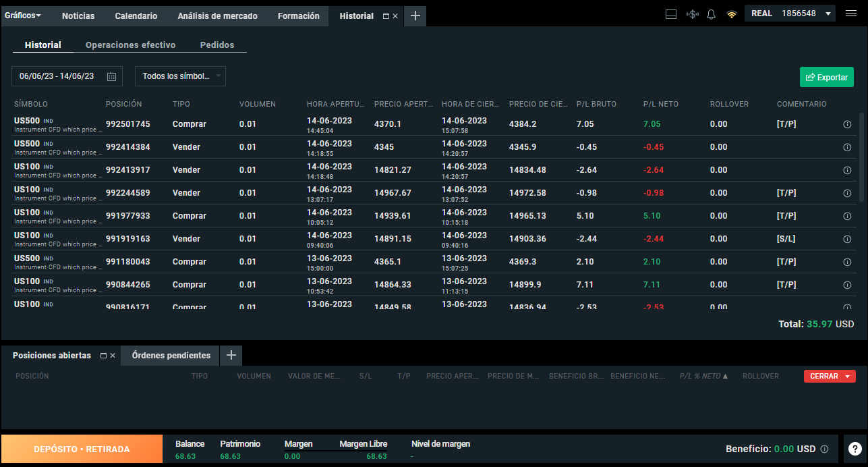The width and height of the screenshot is (868, 467).
Task: Open the Todos los símbolos dropdown
Action: [x=180, y=76]
